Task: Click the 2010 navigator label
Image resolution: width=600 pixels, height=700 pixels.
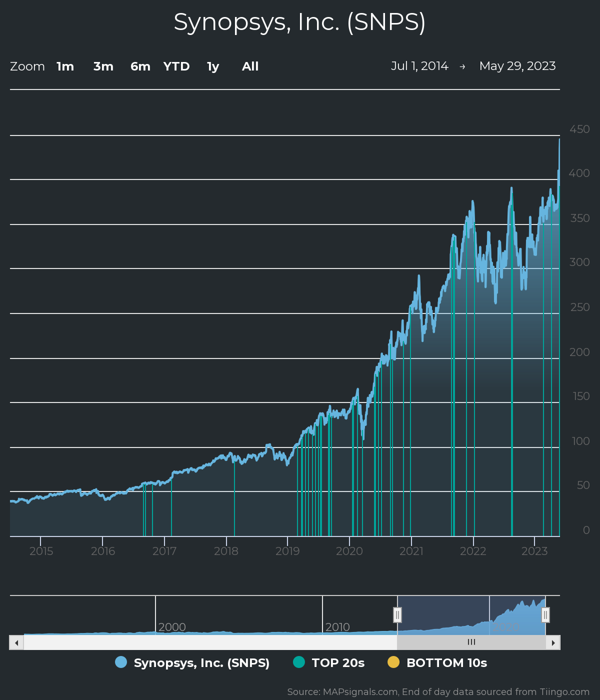Action: (337, 627)
